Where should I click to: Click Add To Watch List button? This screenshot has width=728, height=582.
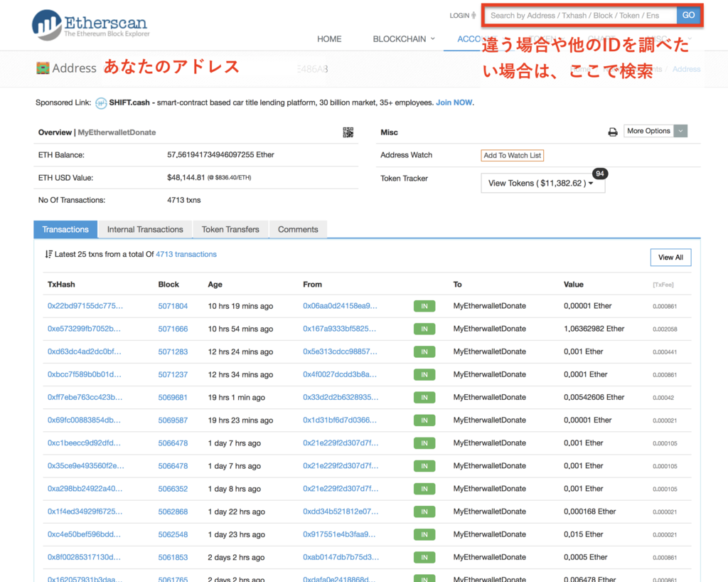[512, 156]
